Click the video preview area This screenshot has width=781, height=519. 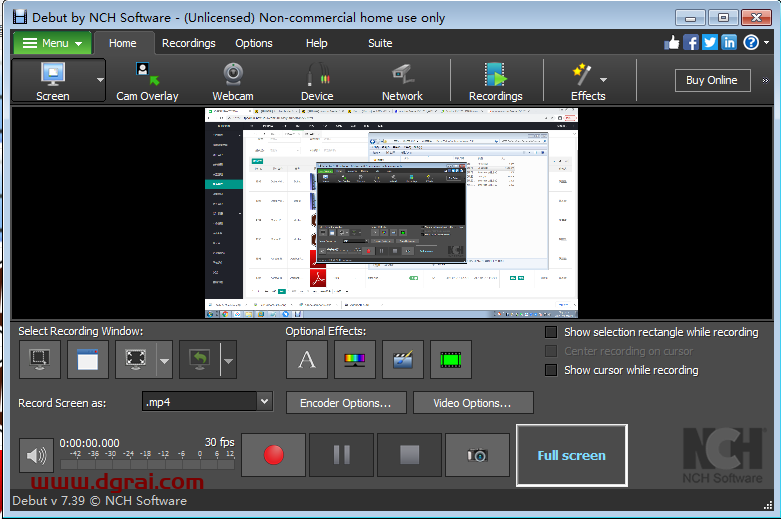(x=391, y=213)
